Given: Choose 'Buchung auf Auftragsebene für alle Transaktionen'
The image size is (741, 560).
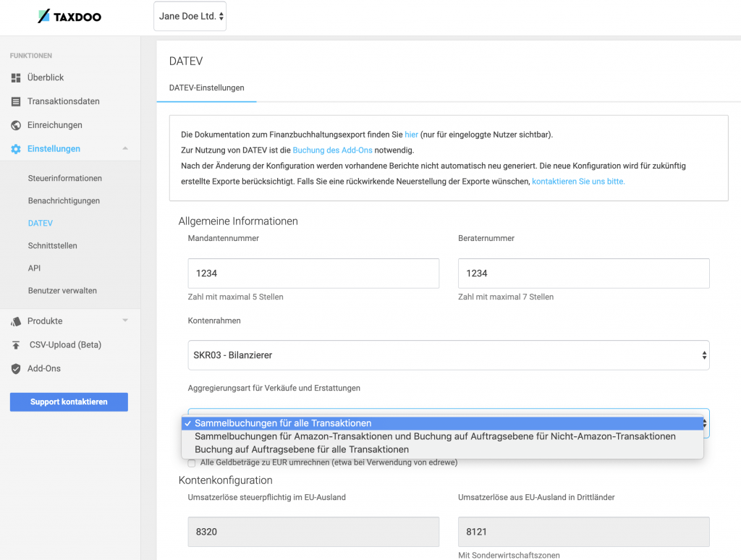Looking at the screenshot, I should coord(442,449).
